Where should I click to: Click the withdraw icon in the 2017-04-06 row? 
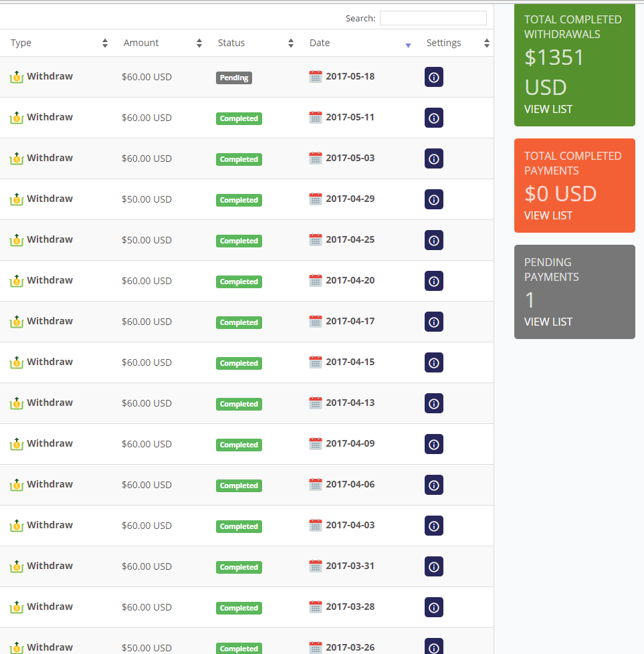point(16,485)
